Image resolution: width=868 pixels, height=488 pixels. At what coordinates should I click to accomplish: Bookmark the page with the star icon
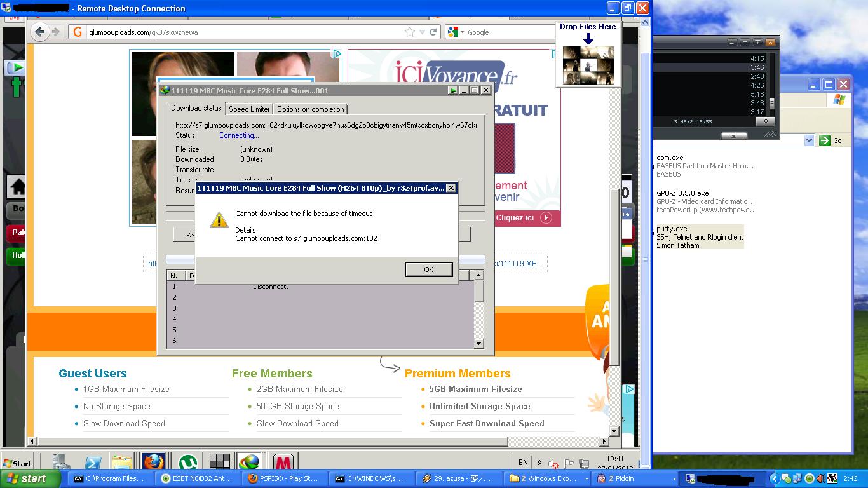(410, 32)
